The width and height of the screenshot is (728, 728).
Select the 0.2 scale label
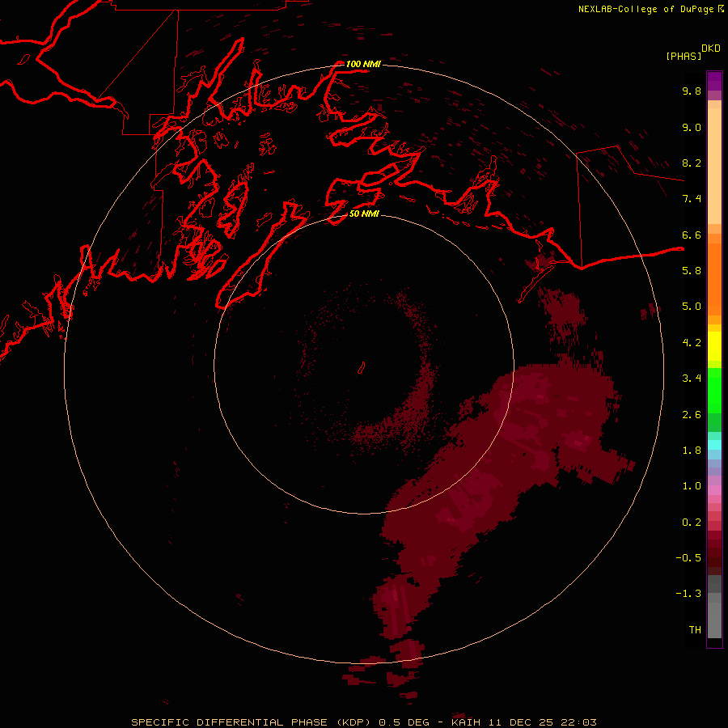tap(692, 523)
